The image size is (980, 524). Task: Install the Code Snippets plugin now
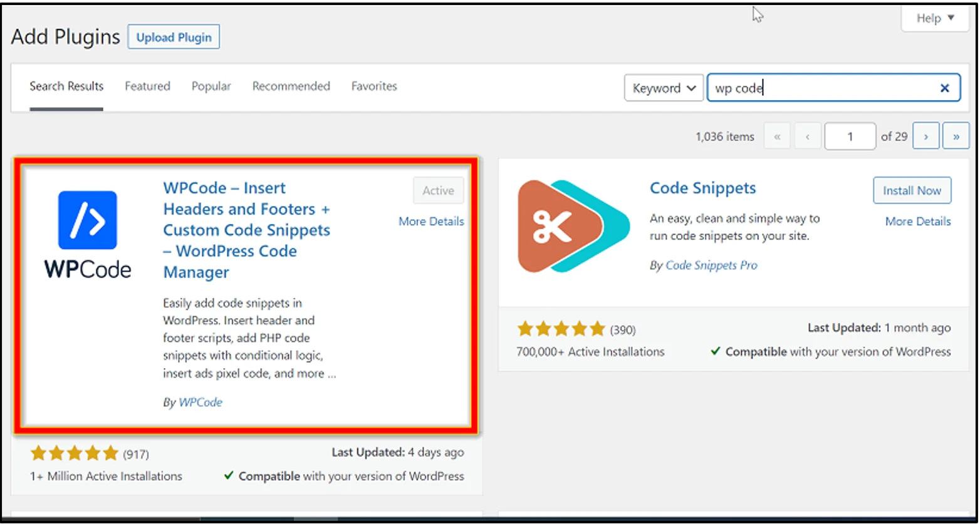912,190
